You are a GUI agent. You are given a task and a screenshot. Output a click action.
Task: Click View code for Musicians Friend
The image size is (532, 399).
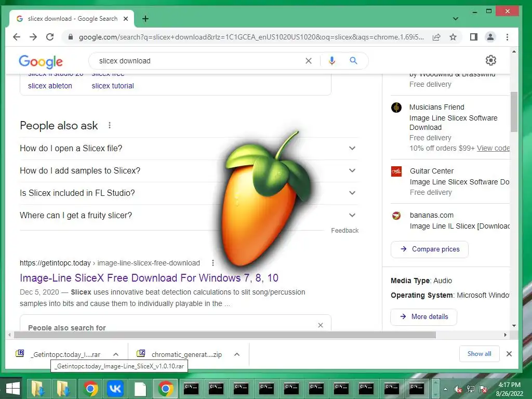click(493, 148)
